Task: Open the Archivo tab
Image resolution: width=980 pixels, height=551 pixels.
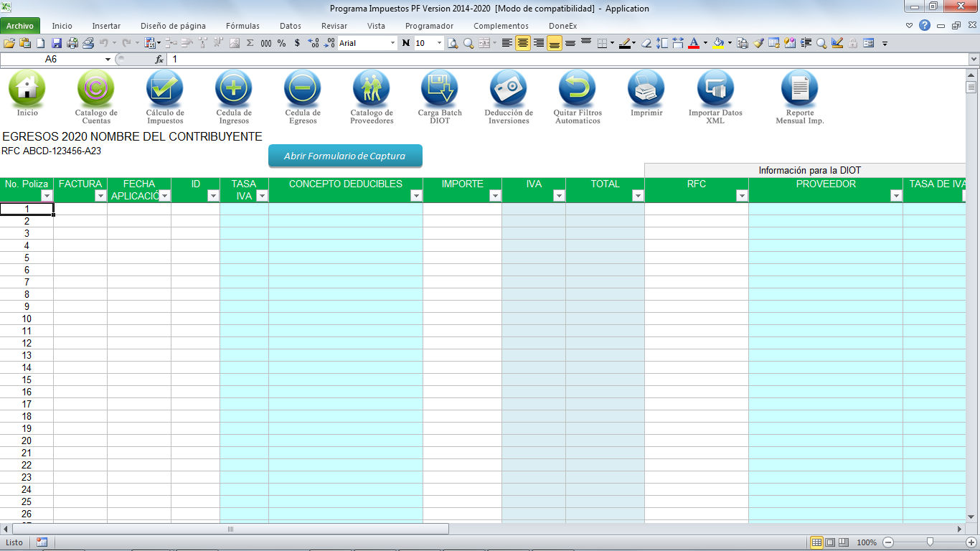Action: [20, 26]
